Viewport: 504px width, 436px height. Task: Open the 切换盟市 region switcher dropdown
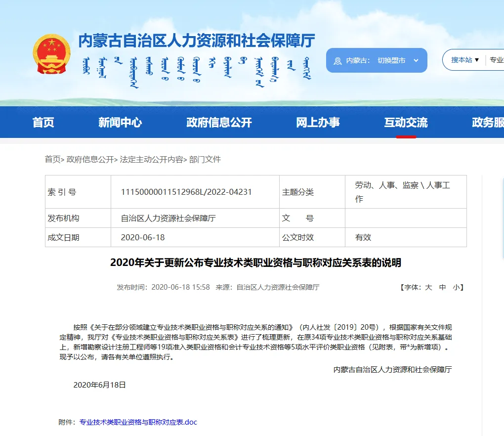(392, 60)
